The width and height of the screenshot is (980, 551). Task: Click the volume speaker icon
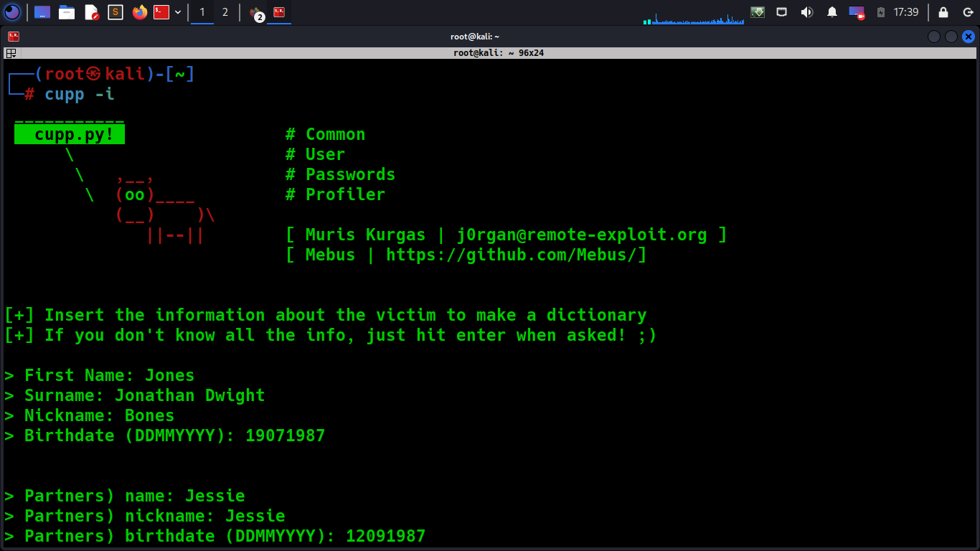click(x=806, y=12)
